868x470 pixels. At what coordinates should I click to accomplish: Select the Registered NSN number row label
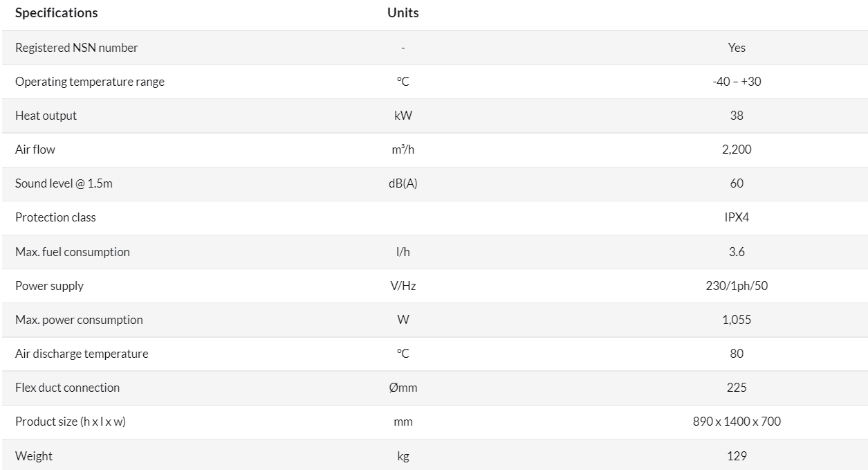[77, 48]
